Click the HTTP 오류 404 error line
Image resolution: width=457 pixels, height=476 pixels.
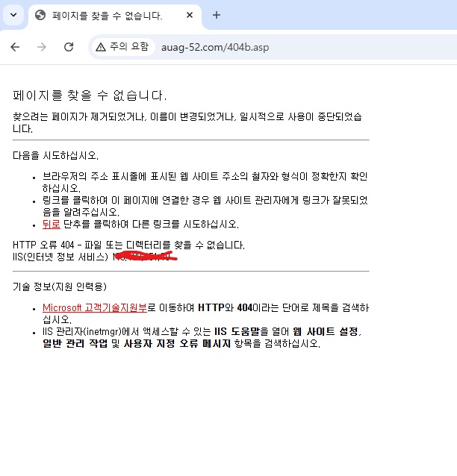point(128,245)
